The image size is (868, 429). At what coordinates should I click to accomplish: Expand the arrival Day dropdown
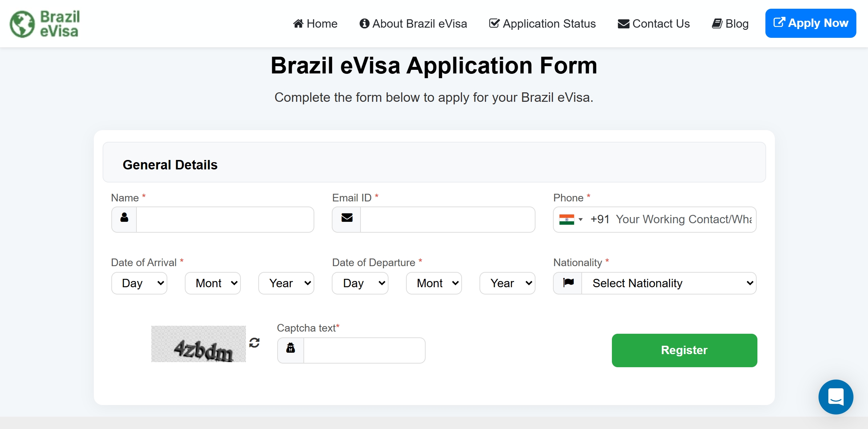pyautogui.click(x=139, y=283)
